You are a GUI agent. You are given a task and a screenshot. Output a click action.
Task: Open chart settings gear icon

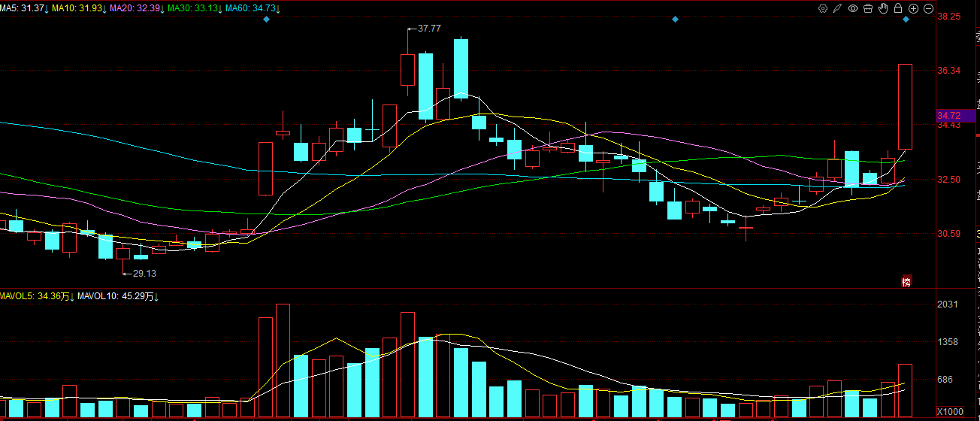tap(823, 8)
